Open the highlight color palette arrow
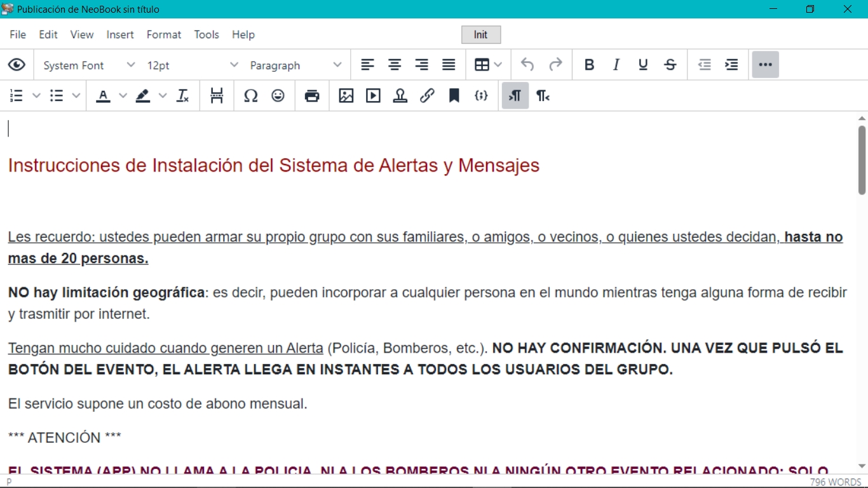Image resolution: width=868 pixels, height=488 pixels. coord(163,96)
